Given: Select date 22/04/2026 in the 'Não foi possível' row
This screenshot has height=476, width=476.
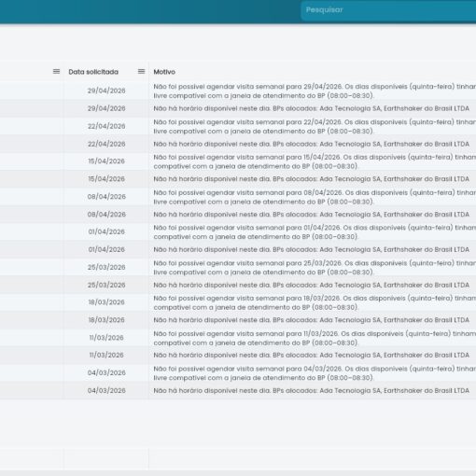Looking at the screenshot, I should tap(106, 126).
